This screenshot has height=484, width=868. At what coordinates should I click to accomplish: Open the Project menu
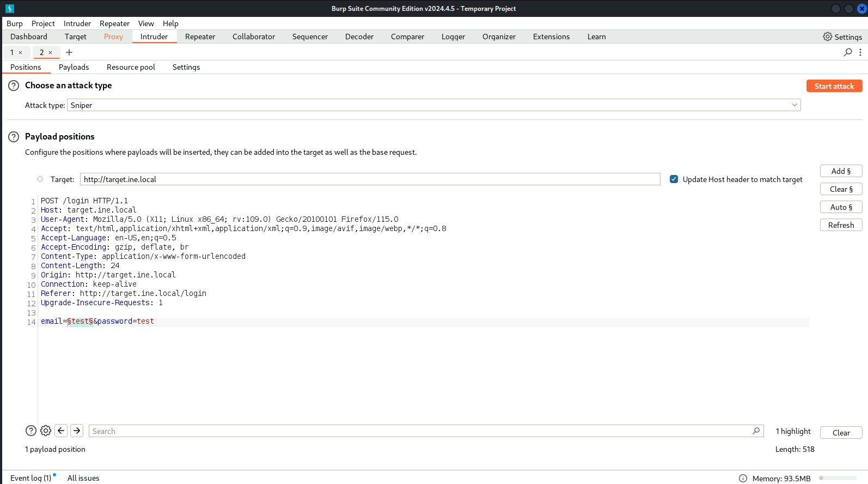pyautogui.click(x=43, y=23)
